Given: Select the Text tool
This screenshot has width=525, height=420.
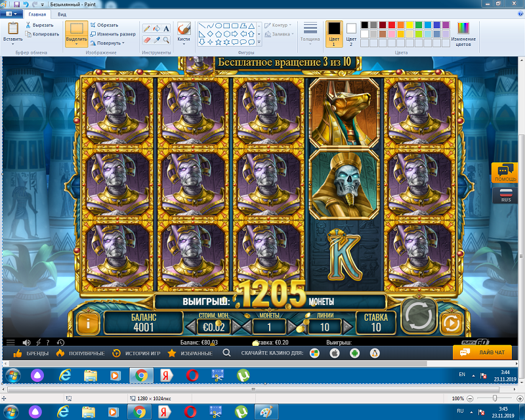Looking at the screenshot, I should coord(166,28).
